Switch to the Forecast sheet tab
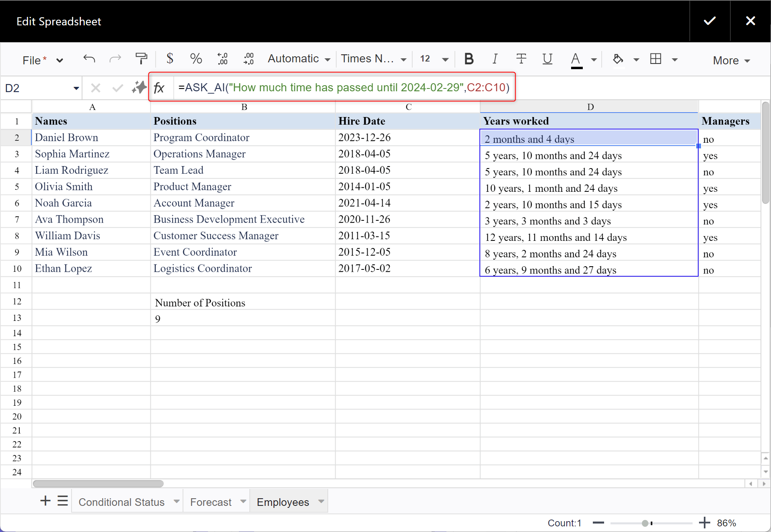771x532 pixels. pos(211,502)
